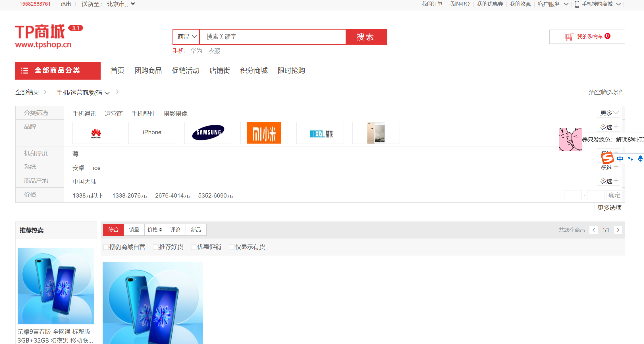Enable the 推荐好货 checkbox
This screenshot has width=644, height=344.
155,247
